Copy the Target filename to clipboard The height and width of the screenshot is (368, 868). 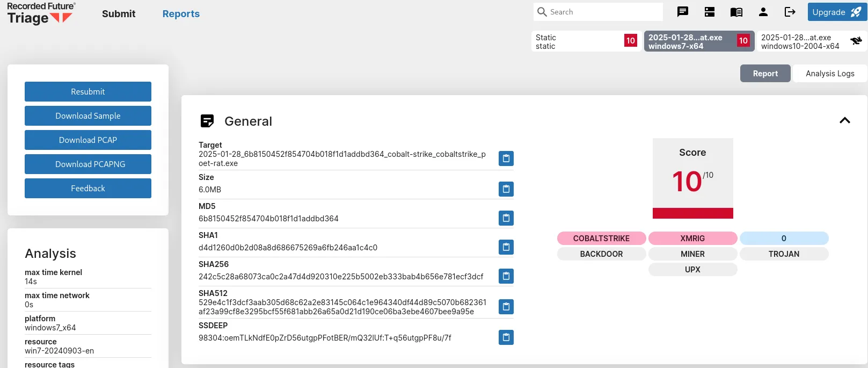point(506,158)
